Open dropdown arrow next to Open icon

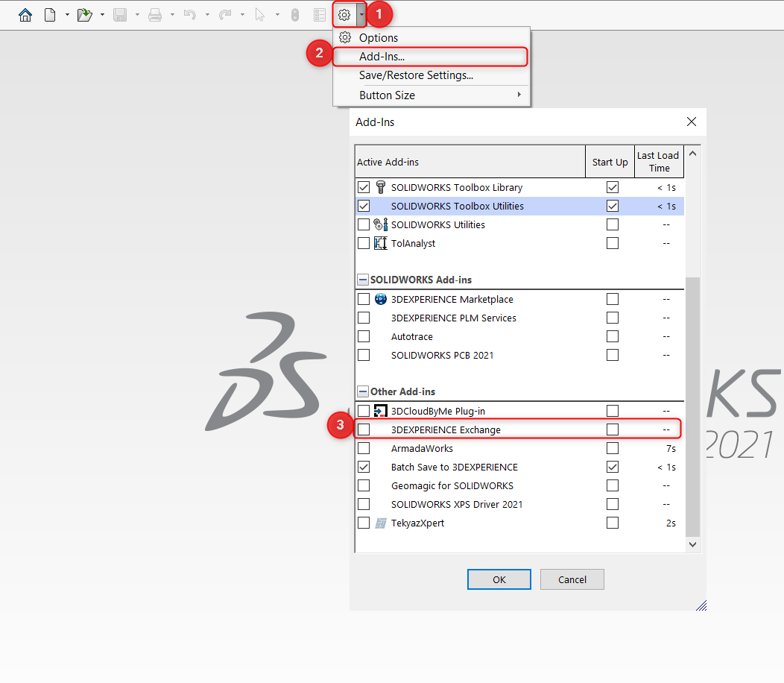coord(102,15)
